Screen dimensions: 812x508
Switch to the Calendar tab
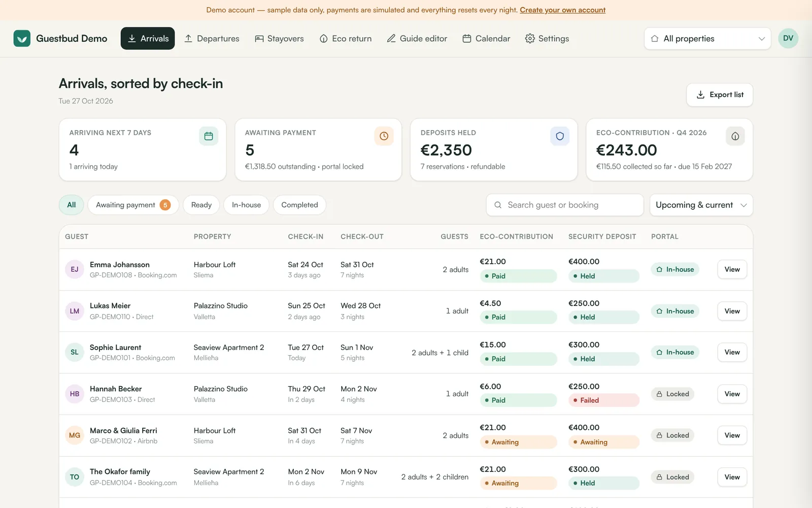(486, 38)
